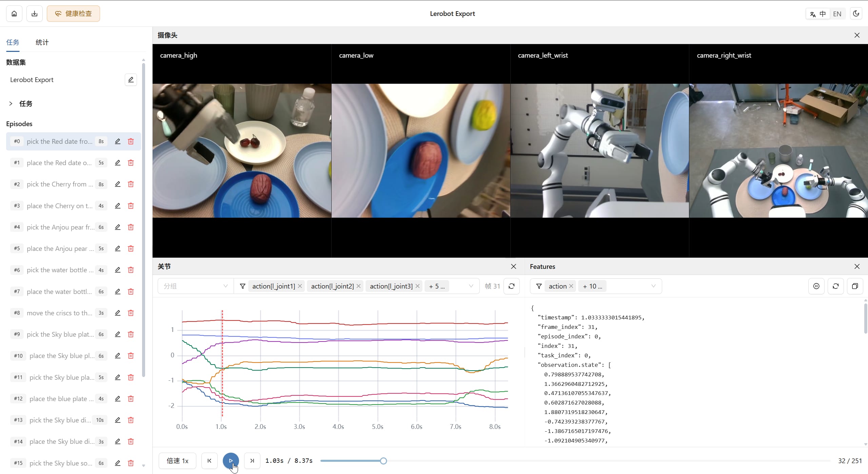868x474 pixels.
Task: Click the download icon in header
Action: tap(35, 14)
